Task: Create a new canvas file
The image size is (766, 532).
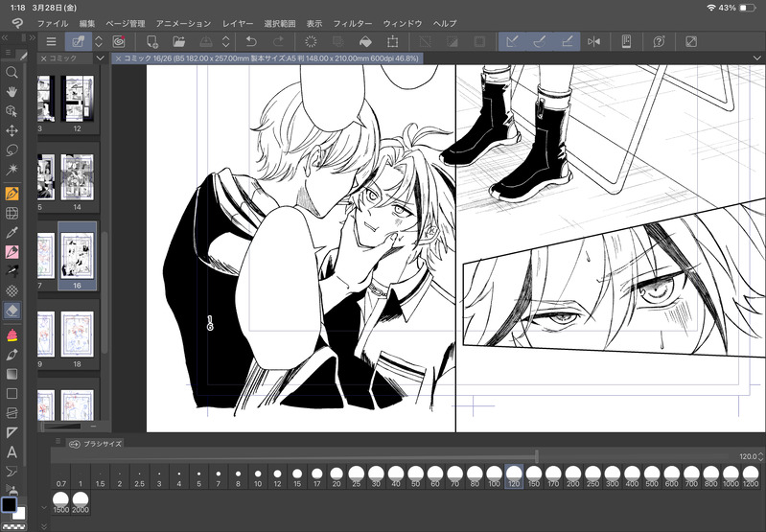Action: click(x=151, y=42)
